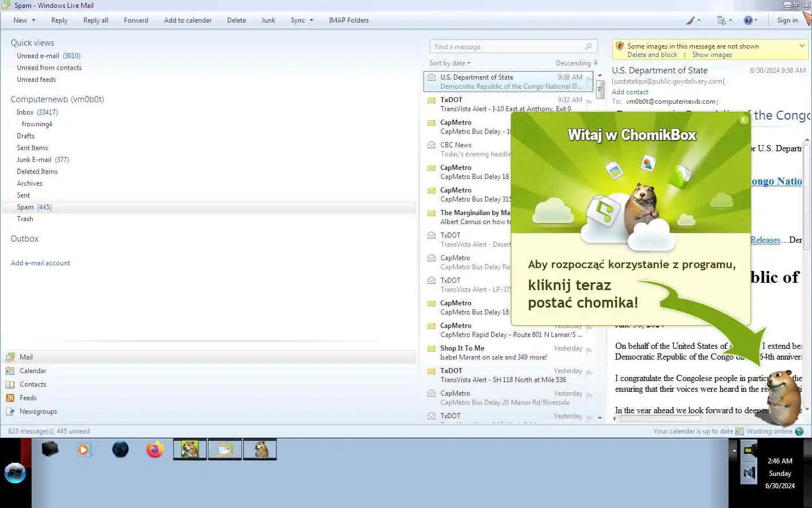Click the message list scrollbar thumb
This screenshot has height=508, width=812.
click(x=601, y=89)
